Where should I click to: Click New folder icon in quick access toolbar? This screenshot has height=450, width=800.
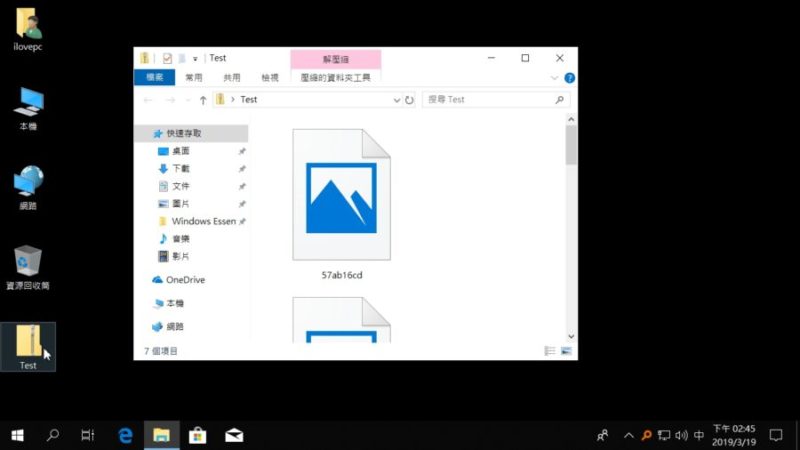coord(182,58)
